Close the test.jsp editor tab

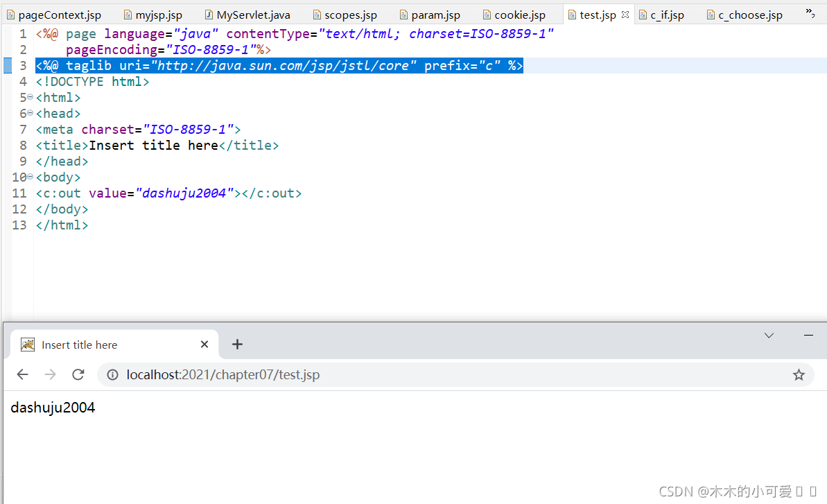[626, 13]
